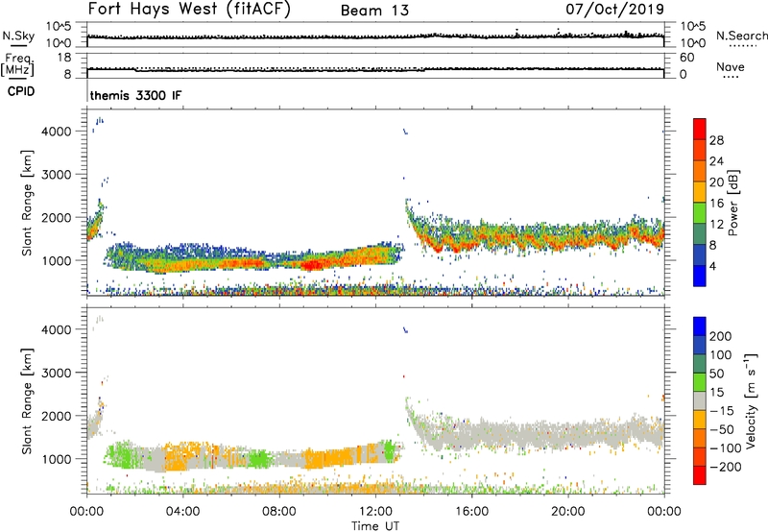Viewport: 768px width, 532px height.
Task: Click the 'Nave' legend label
Action: coord(731,67)
